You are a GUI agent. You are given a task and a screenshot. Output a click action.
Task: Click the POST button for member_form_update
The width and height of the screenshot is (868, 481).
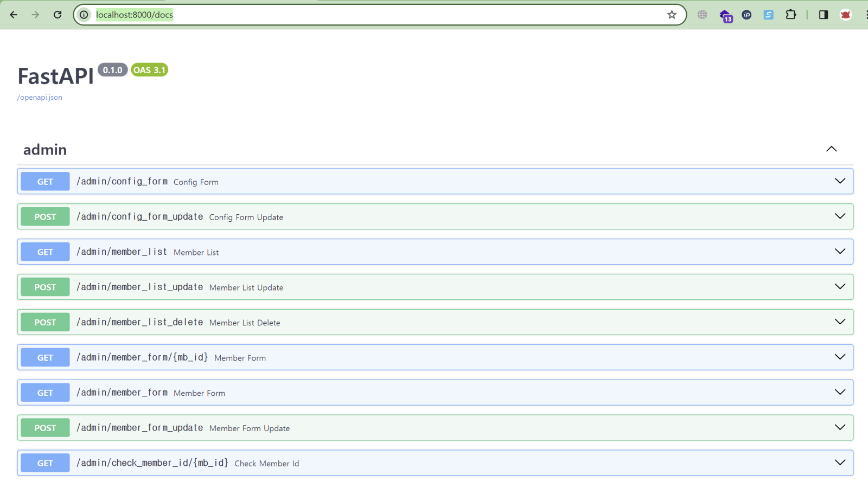pos(45,428)
